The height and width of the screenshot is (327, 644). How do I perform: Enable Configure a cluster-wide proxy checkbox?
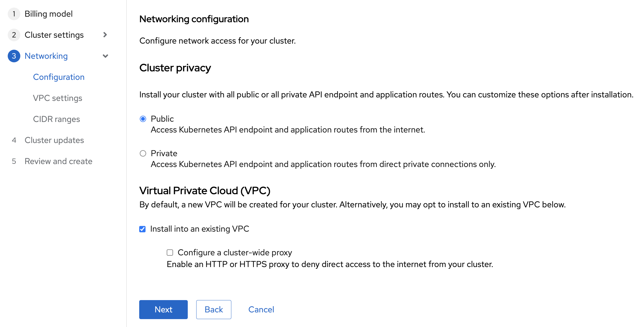[x=170, y=252]
